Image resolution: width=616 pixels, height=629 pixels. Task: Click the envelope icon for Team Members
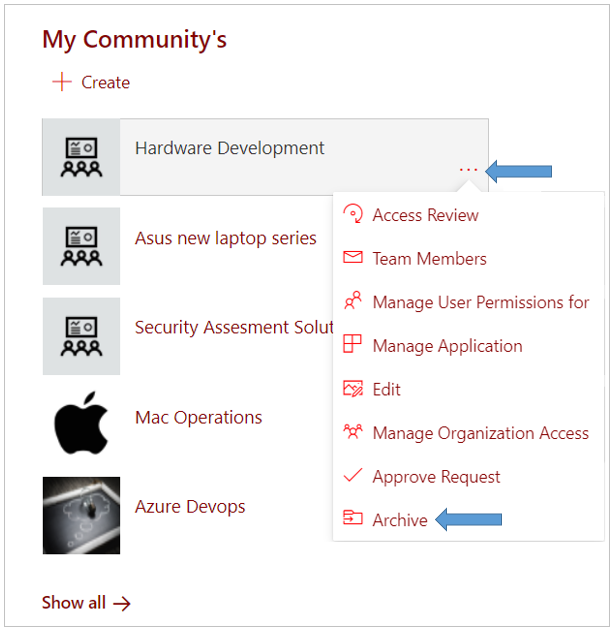click(353, 257)
